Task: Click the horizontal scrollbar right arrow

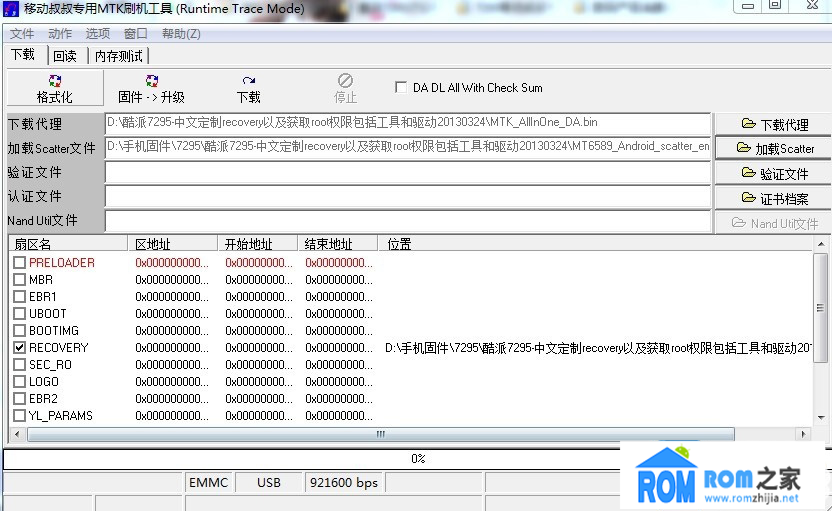Action: [x=804, y=434]
